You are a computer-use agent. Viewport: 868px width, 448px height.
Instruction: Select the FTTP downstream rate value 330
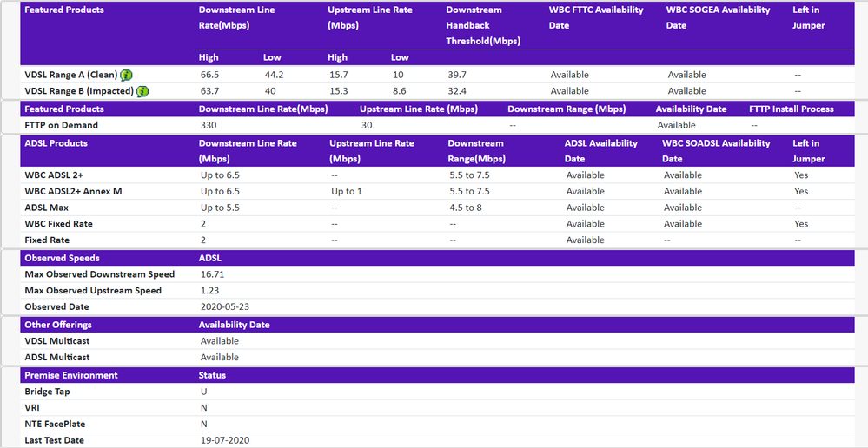tap(209, 125)
